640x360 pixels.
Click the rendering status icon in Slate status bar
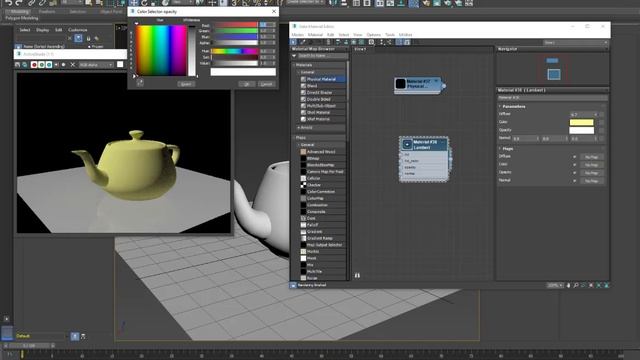coord(293,285)
